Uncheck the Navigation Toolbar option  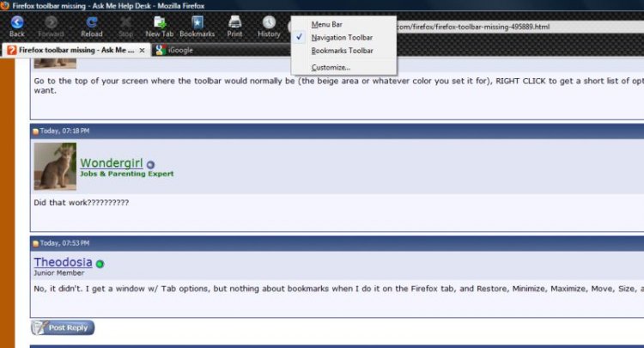tap(341, 38)
